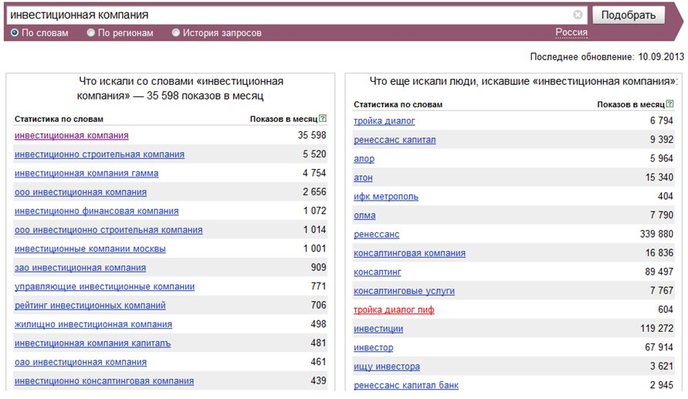Open 'инвестиционные компании москвы' link
The width and height of the screenshot is (688, 399).
click(x=90, y=249)
